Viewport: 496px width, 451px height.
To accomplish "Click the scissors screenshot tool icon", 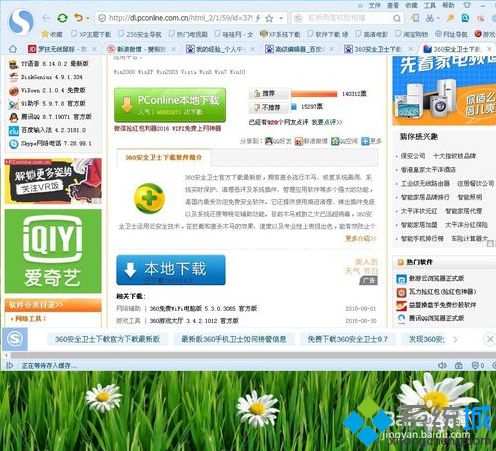I will click(x=430, y=18).
